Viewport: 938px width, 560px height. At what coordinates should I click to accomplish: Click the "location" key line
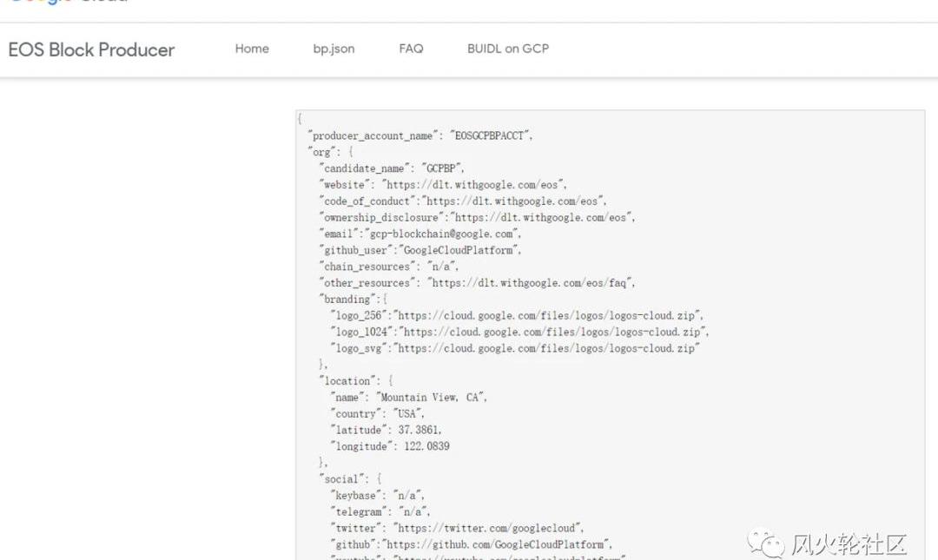coord(356,381)
